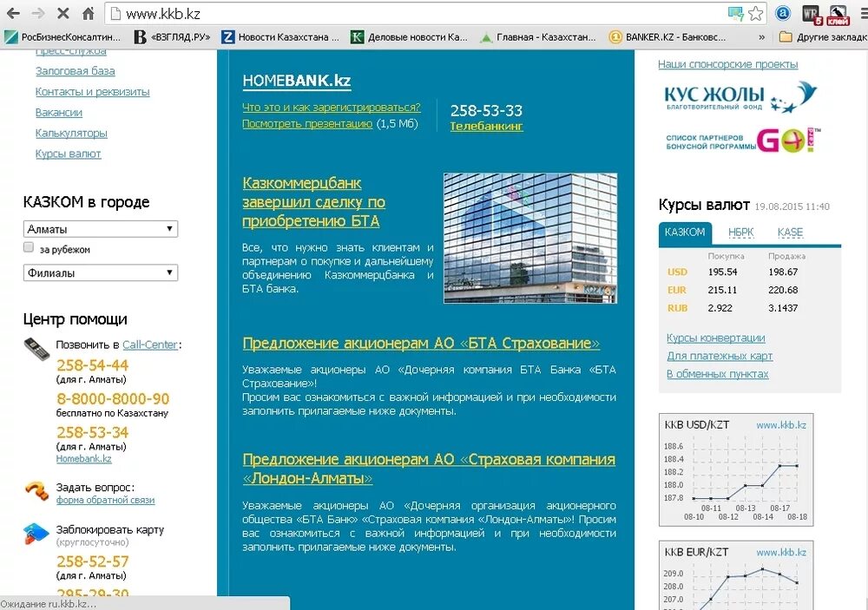Click the browser forward arrow
Viewport: 868px width, 610px height.
[x=38, y=13]
